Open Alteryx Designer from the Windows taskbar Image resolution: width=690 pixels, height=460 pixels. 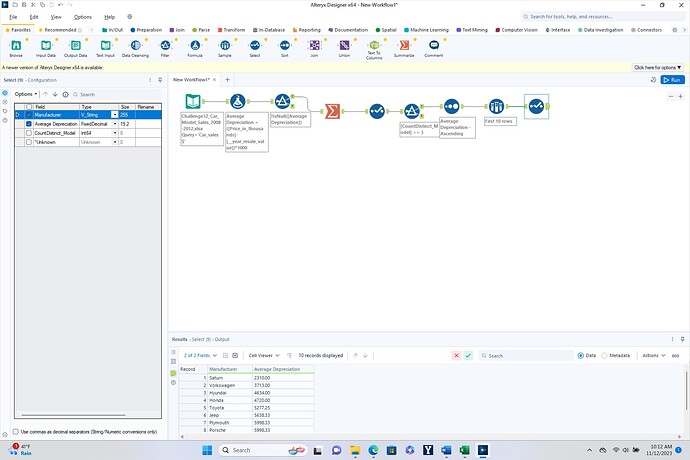483,450
